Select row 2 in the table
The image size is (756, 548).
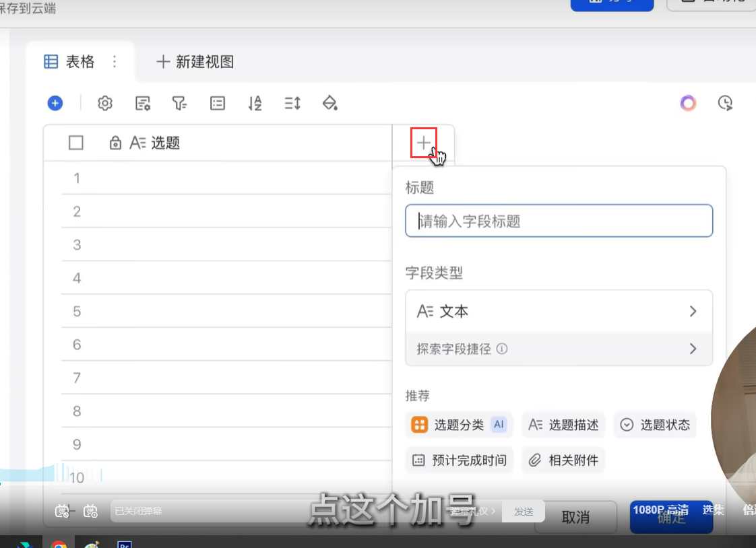[218, 211]
